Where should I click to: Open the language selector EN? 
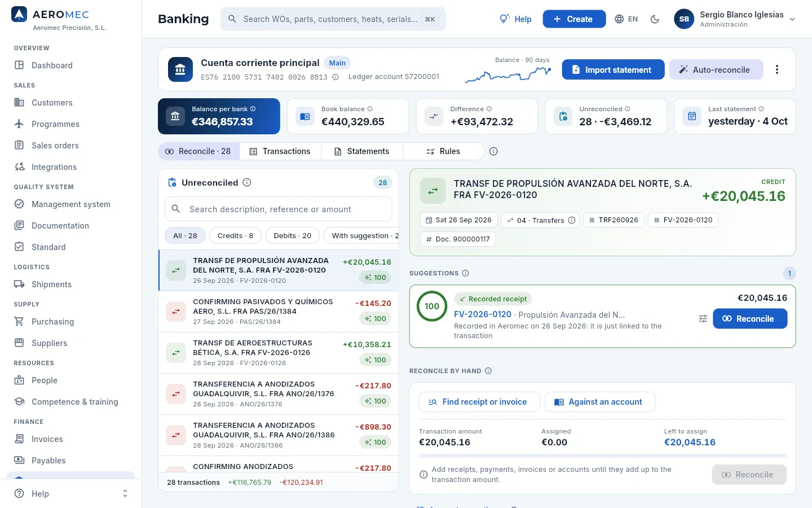tap(626, 19)
